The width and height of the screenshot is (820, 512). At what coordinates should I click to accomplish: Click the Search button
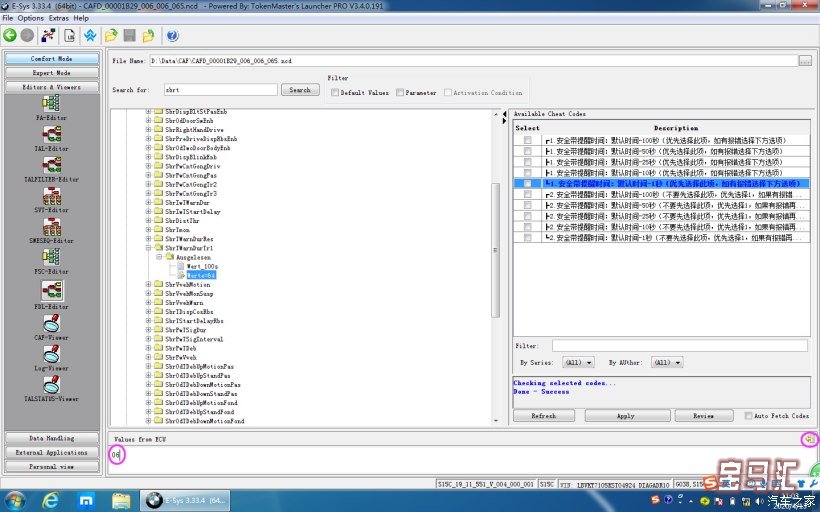click(x=300, y=90)
